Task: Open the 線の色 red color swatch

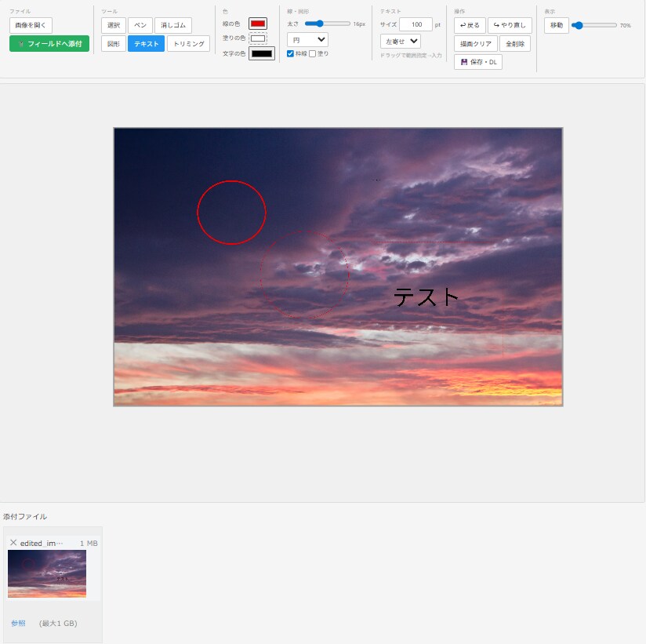Action: tap(258, 24)
